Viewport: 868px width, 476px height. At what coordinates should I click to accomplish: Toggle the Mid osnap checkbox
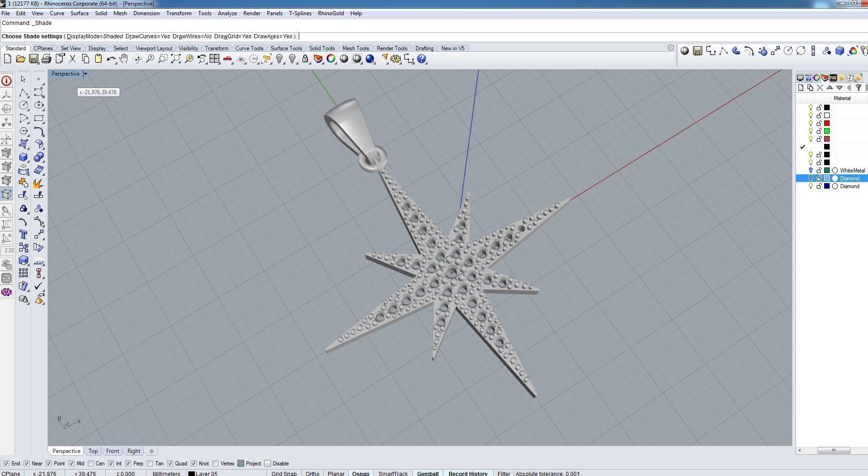71,464
